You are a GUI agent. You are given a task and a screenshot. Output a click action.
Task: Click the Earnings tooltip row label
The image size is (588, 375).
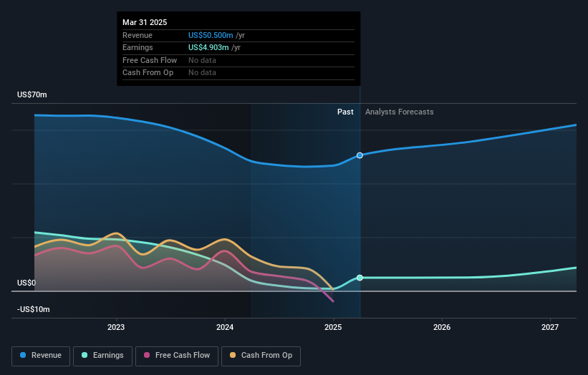pyautogui.click(x=138, y=47)
